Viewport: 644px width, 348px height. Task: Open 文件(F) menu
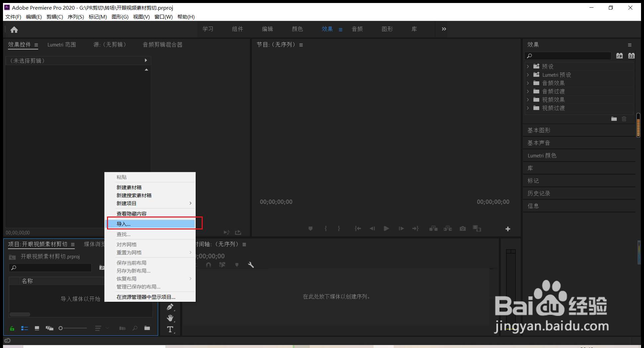pyautogui.click(x=13, y=17)
